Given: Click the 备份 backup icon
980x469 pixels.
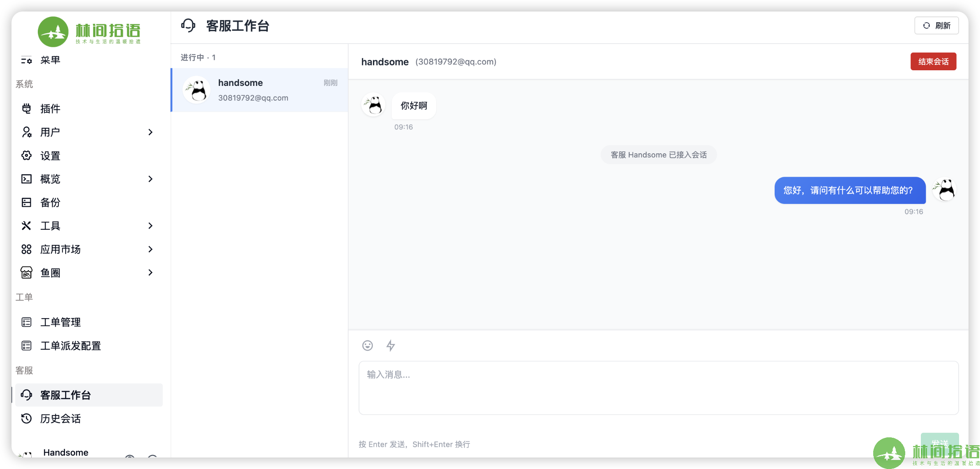Looking at the screenshot, I should pyautogui.click(x=26, y=202).
